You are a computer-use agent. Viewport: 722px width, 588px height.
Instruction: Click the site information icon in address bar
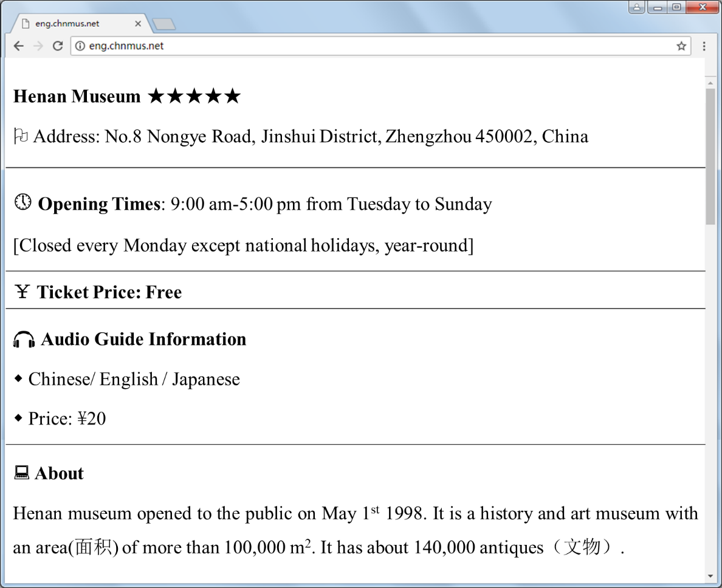(x=80, y=46)
